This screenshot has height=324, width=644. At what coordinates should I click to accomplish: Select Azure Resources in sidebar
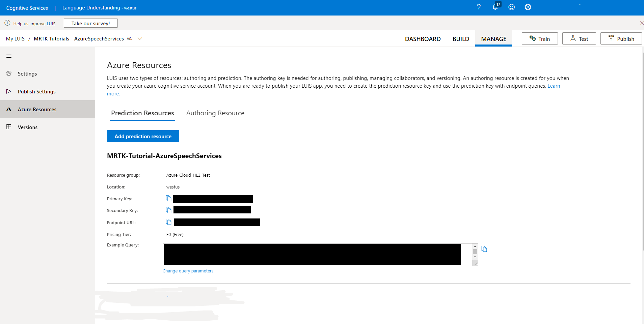click(48, 109)
